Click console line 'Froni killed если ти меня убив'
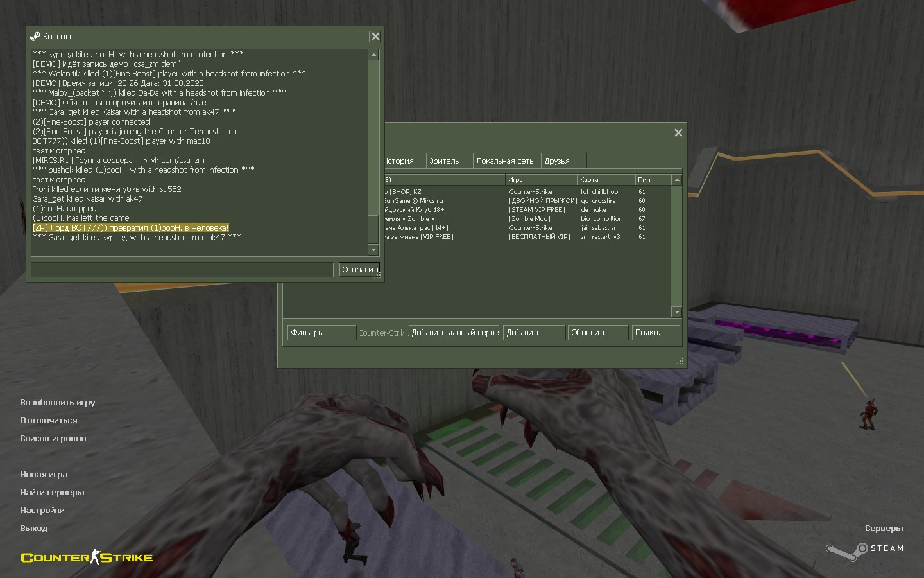The width and height of the screenshot is (924, 578). pos(107,189)
